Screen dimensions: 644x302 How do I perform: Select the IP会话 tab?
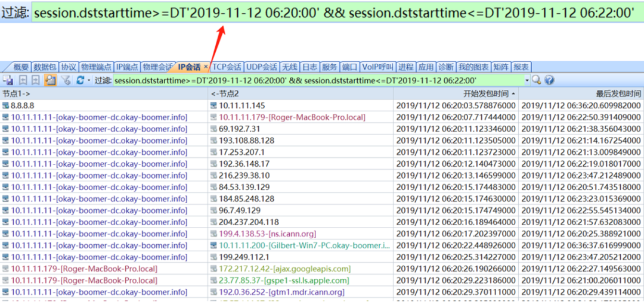click(190, 67)
